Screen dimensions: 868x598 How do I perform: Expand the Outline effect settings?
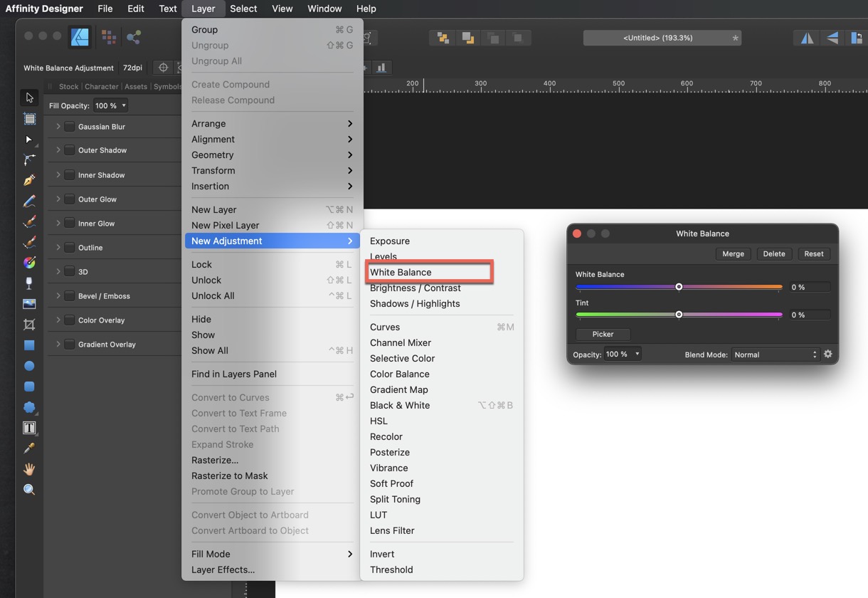(x=58, y=248)
